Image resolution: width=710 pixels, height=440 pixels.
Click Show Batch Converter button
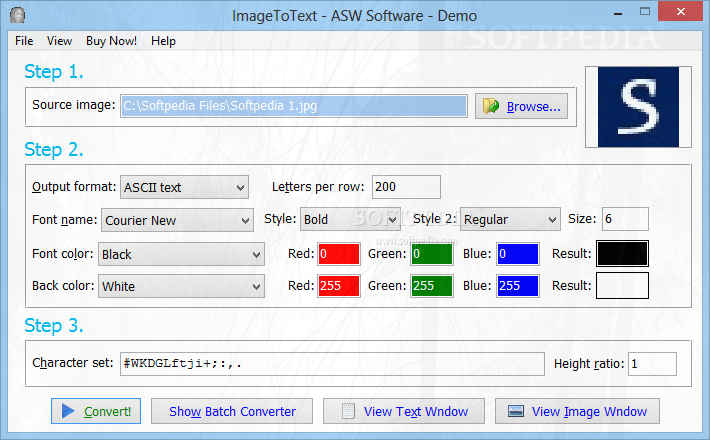click(232, 411)
